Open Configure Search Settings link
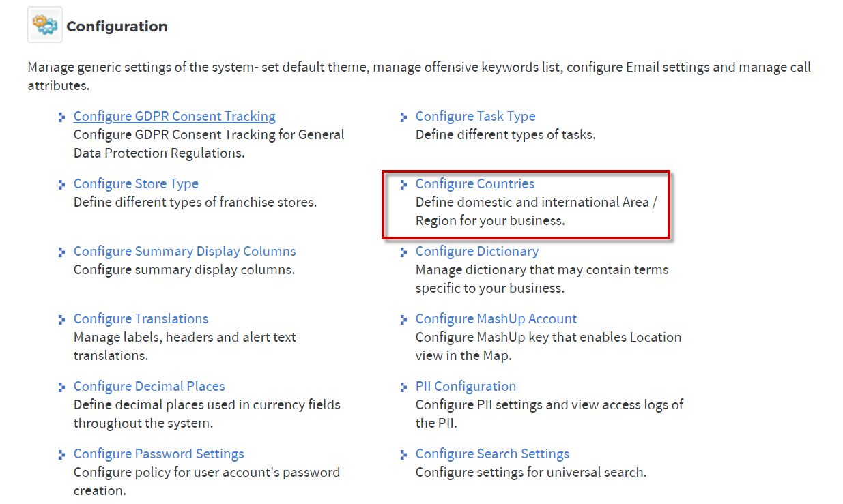Screen dimensions: 843x504 (x=493, y=454)
